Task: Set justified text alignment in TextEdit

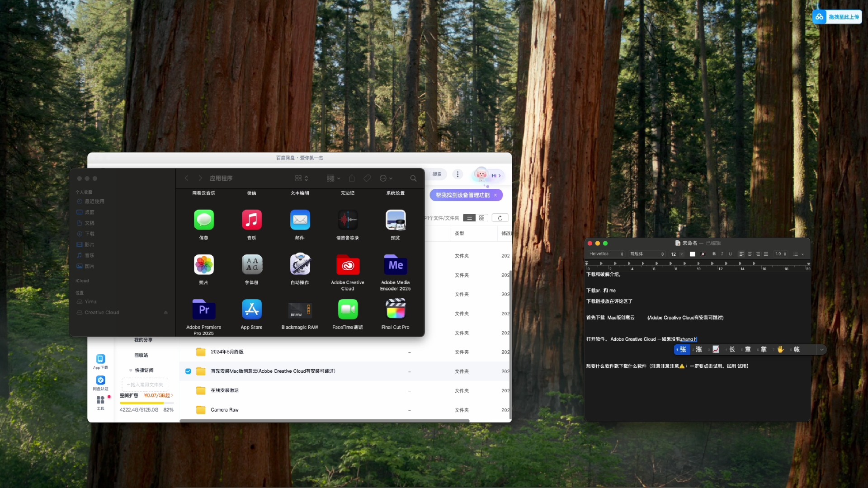Action: pos(766,254)
